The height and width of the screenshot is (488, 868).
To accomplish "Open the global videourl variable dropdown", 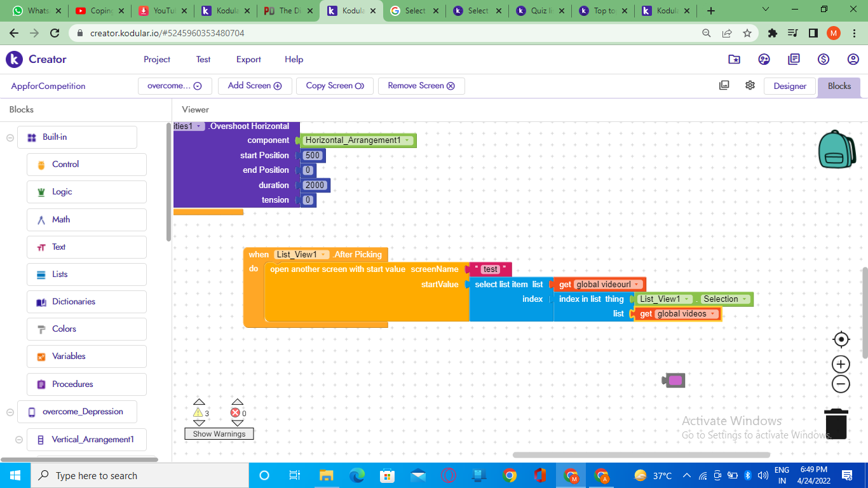I will click(x=637, y=285).
